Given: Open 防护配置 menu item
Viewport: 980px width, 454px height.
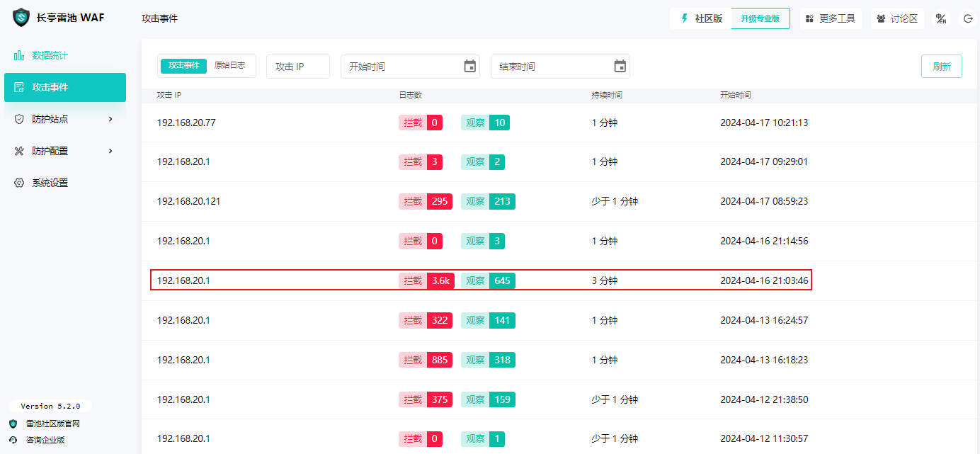Looking at the screenshot, I should (x=65, y=151).
